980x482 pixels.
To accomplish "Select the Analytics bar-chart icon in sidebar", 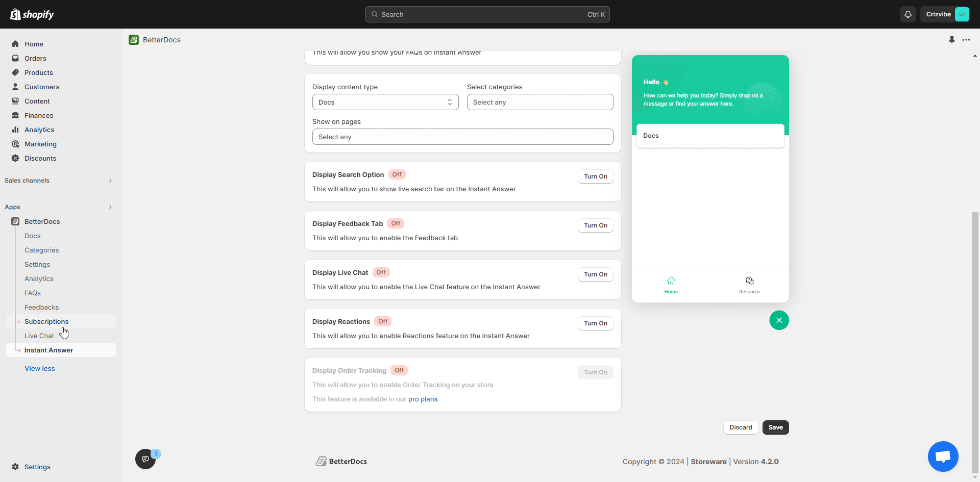I will point(15,130).
